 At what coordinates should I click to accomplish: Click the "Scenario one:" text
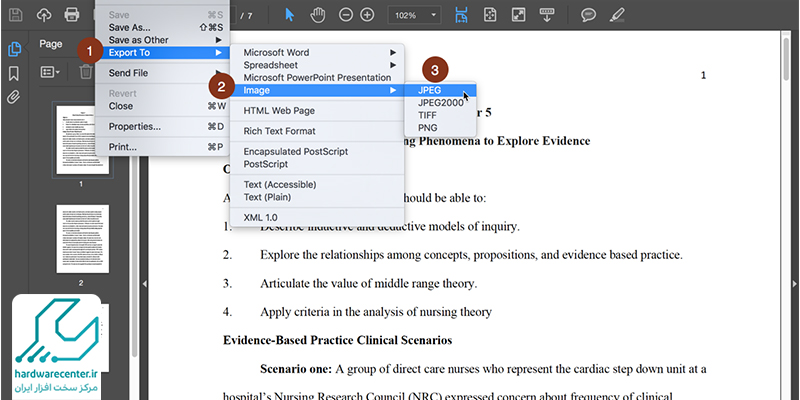[x=296, y=368]
